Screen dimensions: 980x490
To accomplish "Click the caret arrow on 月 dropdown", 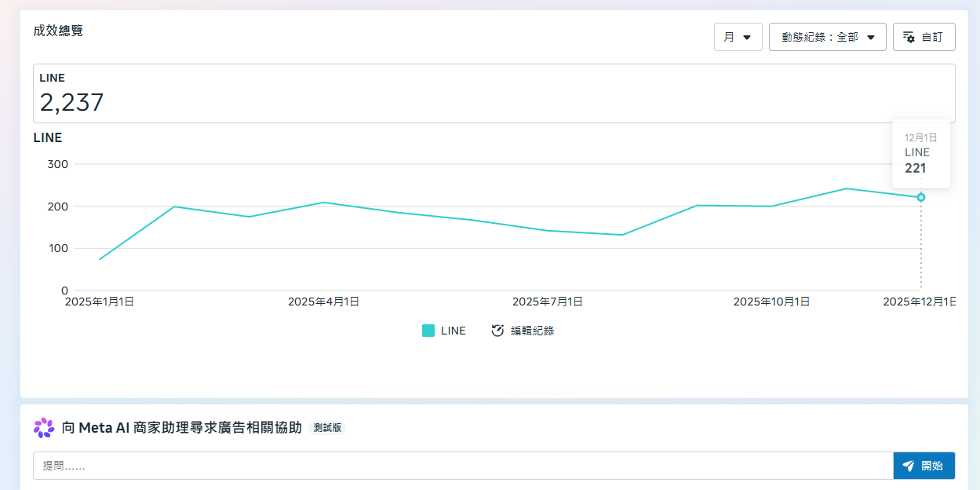I will coord(747,37).
